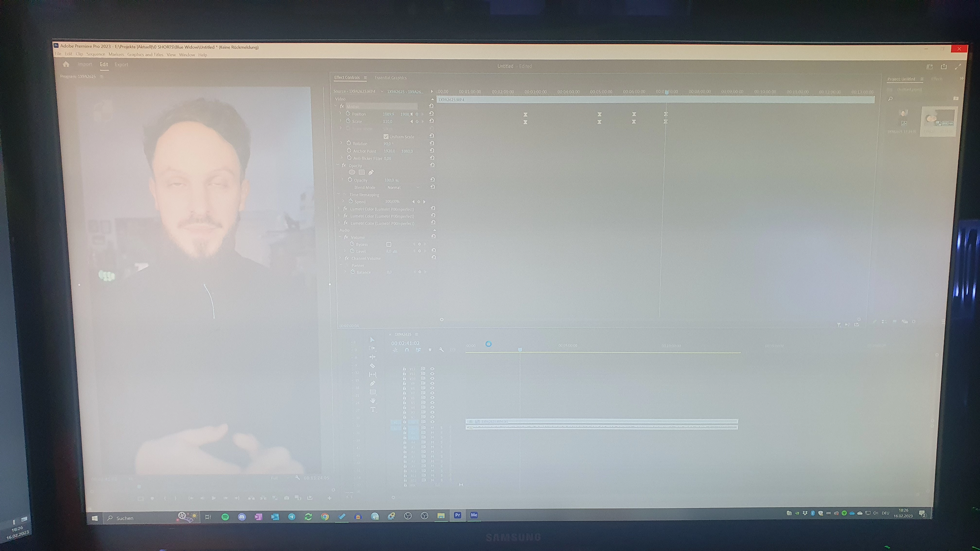This screenshot has width=980, height=551.
Task: Reset the Position parameter
Action: pyautogui.click(x=431, y=114)
